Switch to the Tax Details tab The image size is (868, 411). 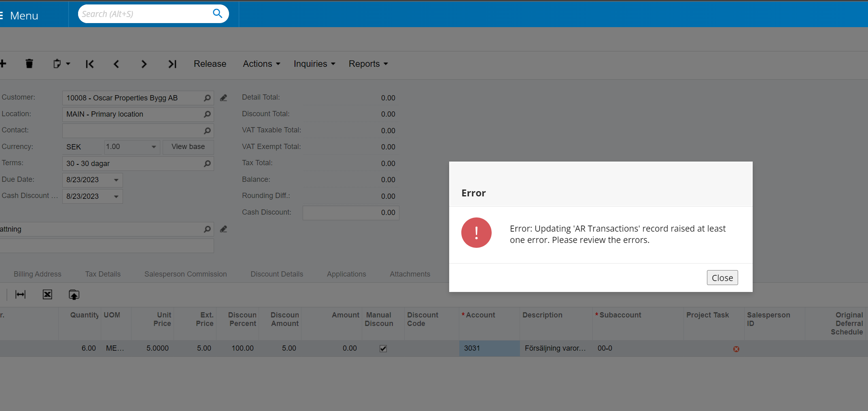(x=102, y=274)
